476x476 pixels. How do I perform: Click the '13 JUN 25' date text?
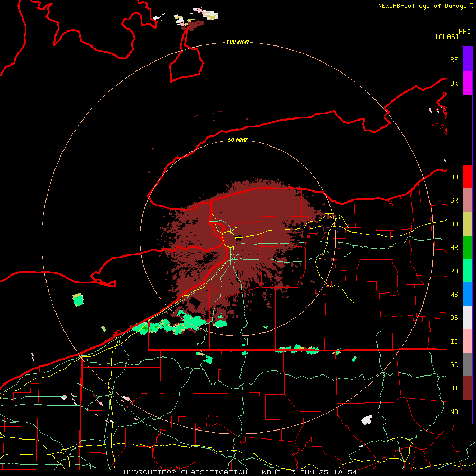coord(307,472)
